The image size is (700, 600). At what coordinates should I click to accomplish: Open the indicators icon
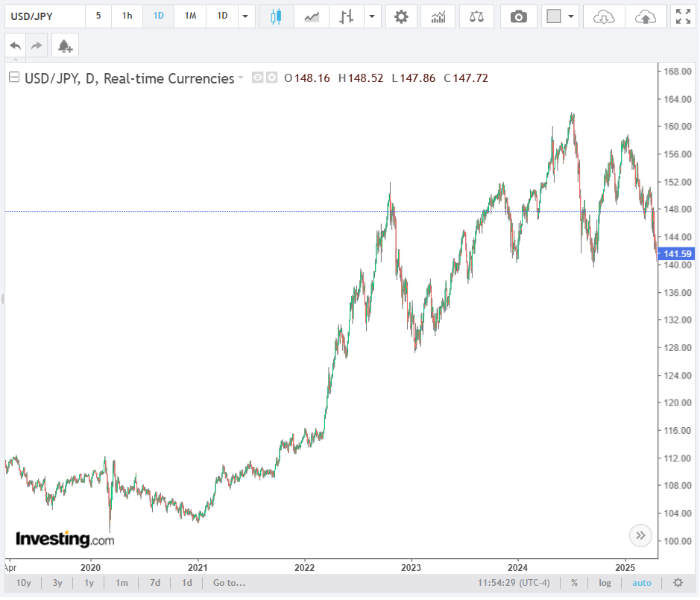[439, 17]
